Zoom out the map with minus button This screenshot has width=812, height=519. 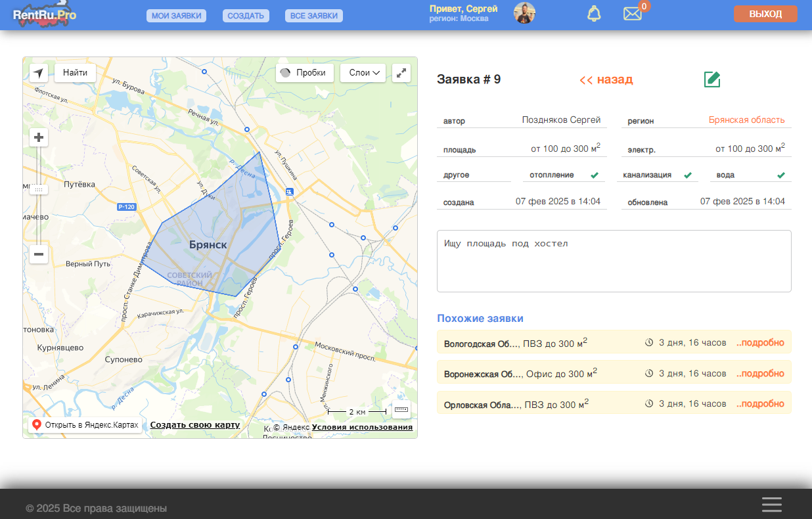(x=39, y=254)
